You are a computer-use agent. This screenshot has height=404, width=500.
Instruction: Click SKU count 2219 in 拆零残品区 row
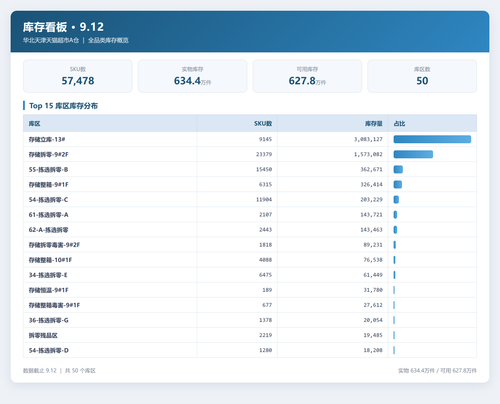coord(265,335)
